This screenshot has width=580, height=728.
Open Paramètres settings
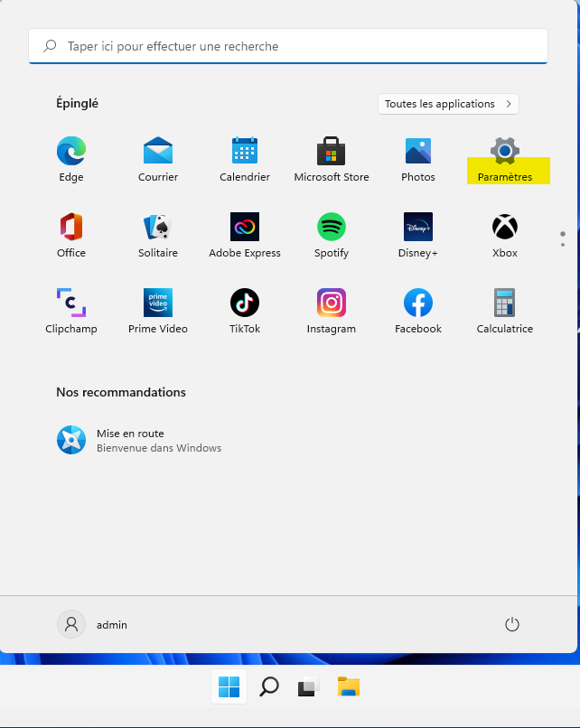(505, 159)
